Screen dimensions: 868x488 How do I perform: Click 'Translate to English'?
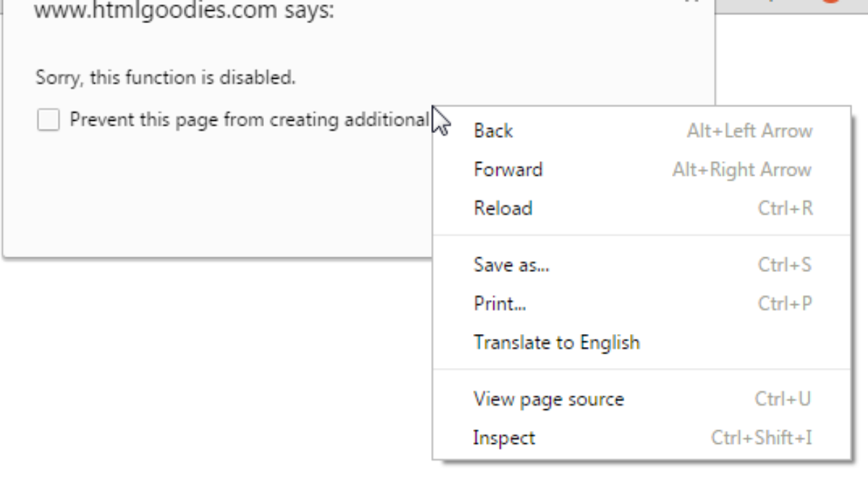coord(556,342)
